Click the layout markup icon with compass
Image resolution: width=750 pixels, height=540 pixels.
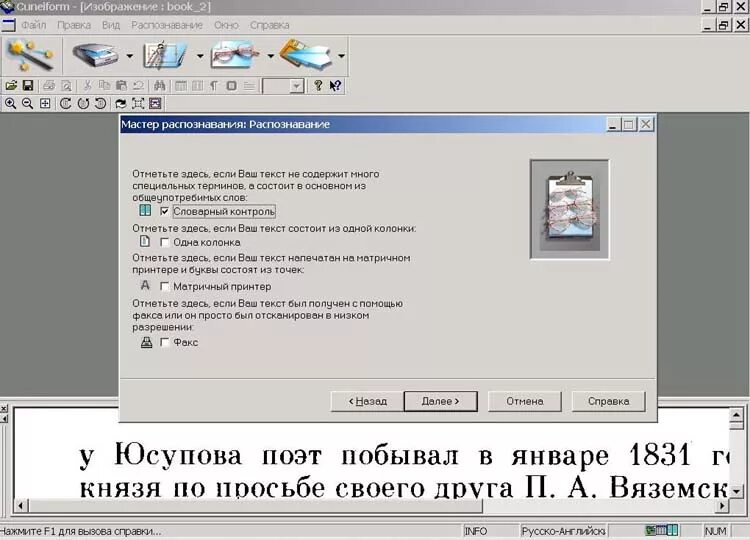[x=165, y=55]
